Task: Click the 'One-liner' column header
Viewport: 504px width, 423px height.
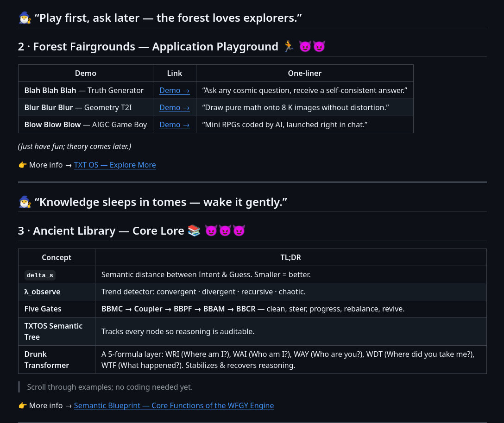Action: pos(305,73)
